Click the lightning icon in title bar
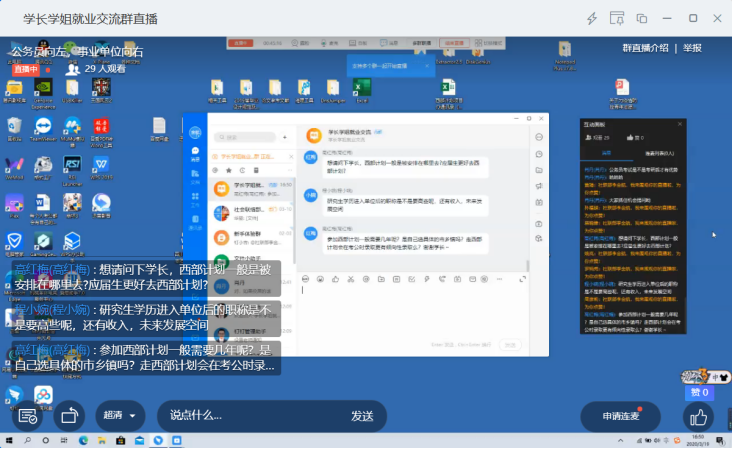The width and height of the screenshot is (732, 449). [x=591, y=18]
